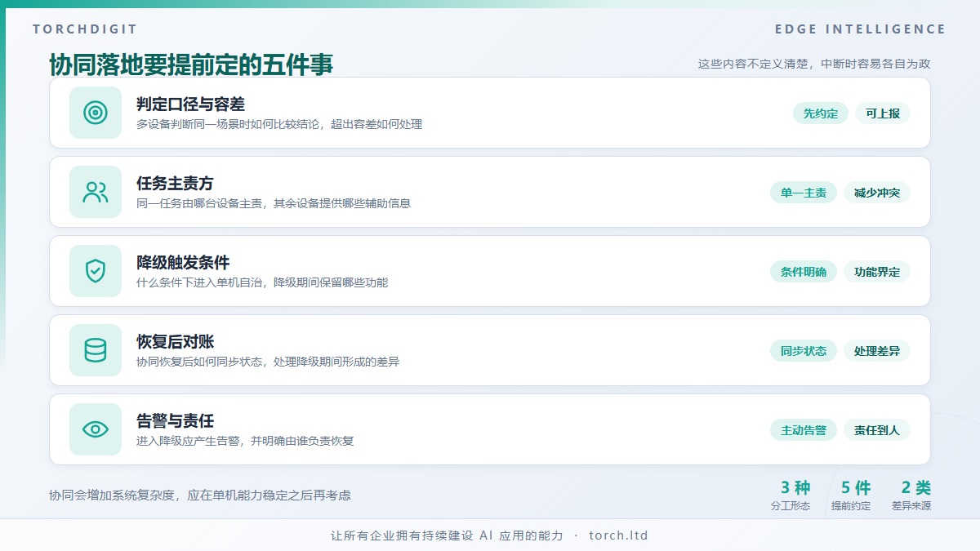Select the 先约定 tag
Image resolution: width=980 pixels, height=551 pixels.
(x=821, y=113)
